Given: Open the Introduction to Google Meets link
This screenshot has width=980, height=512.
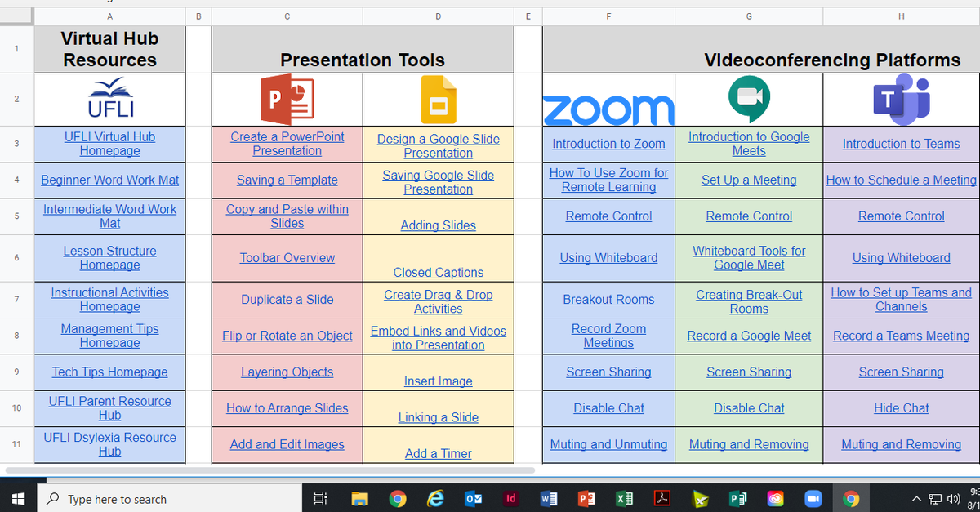Looking at the screenshot, I should pos(749,144).
